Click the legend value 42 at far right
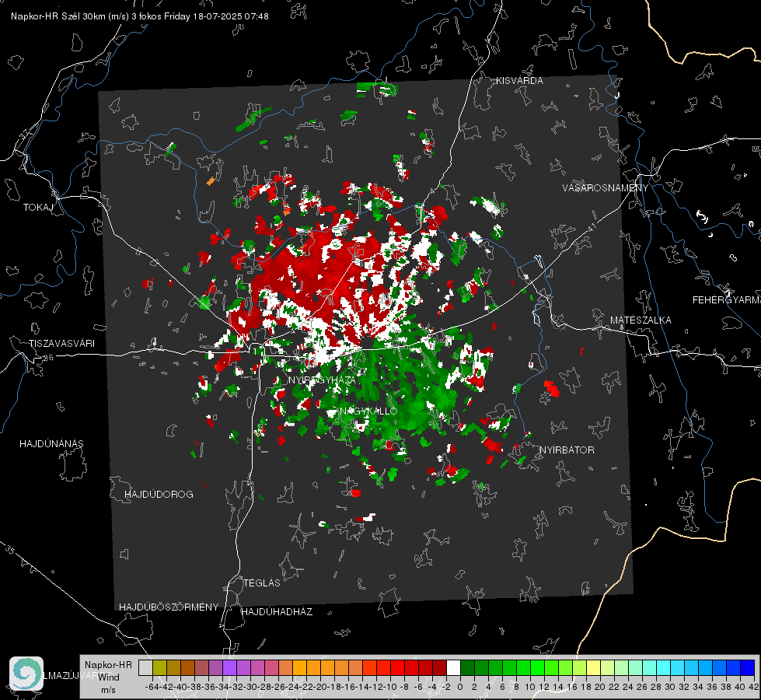The height and width of the screenshot is (700, 761). point(753,687)
